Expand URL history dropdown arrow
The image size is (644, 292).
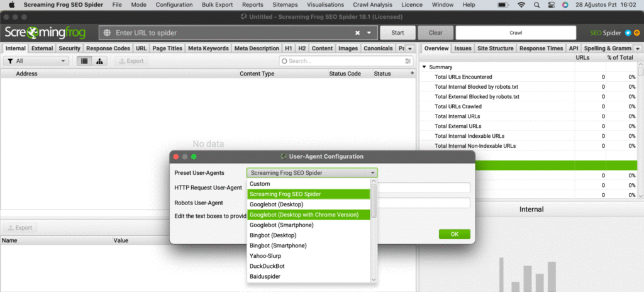[x=369, y=33]
